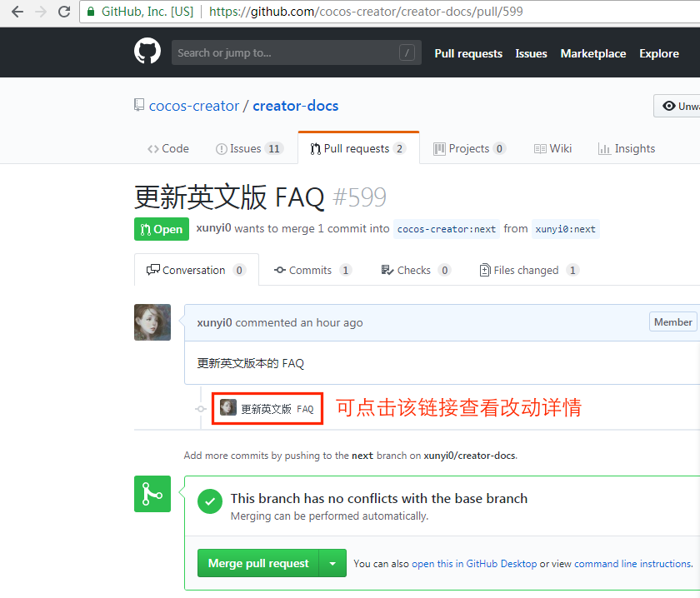This screenshot has width=700, height=598.
Task: Click the green checkmark no-conflicts icon
Action: click(x=210, y=501)
